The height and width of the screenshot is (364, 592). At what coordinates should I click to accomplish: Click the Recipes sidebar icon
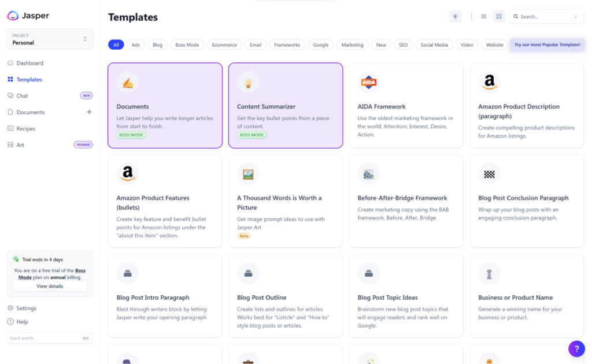10,128
